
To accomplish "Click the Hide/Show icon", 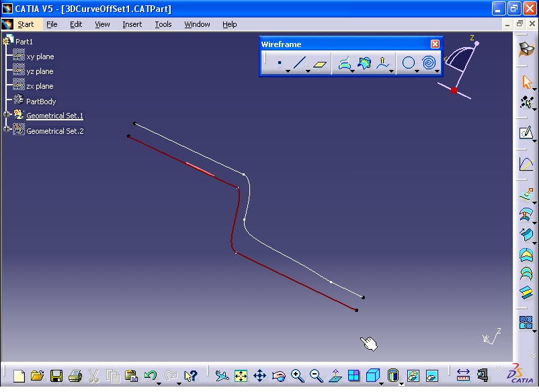I will (x=413, y=376).
